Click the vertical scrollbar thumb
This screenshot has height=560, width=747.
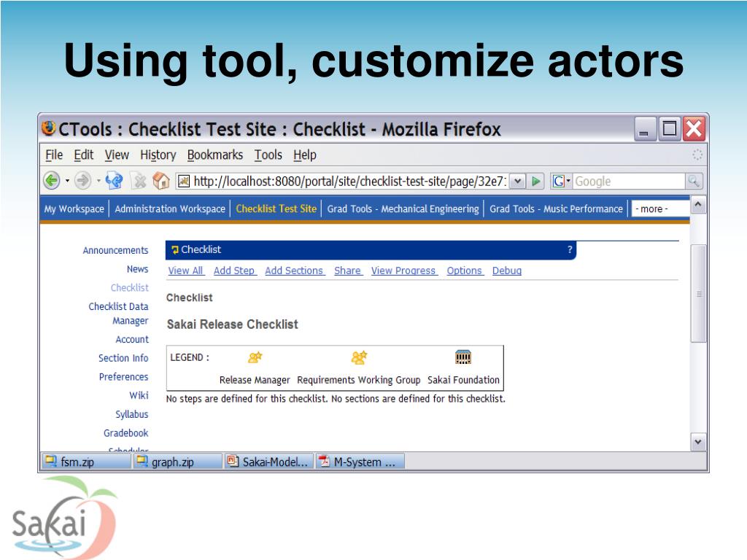click(x=698, y=293)
